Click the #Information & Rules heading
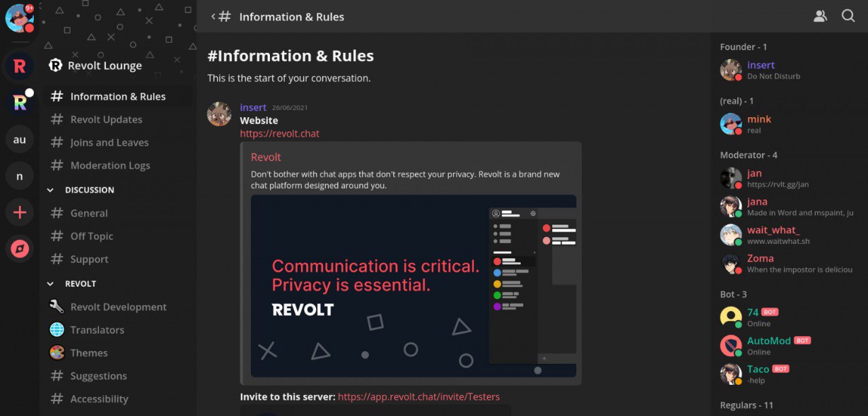The image size is (868, 416). (x=290, y=56)
